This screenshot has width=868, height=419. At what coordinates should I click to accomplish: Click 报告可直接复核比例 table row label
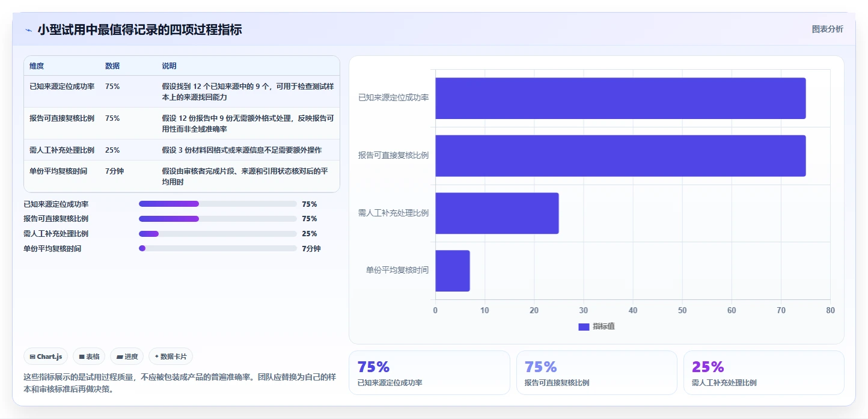click(x=62, y=118)
